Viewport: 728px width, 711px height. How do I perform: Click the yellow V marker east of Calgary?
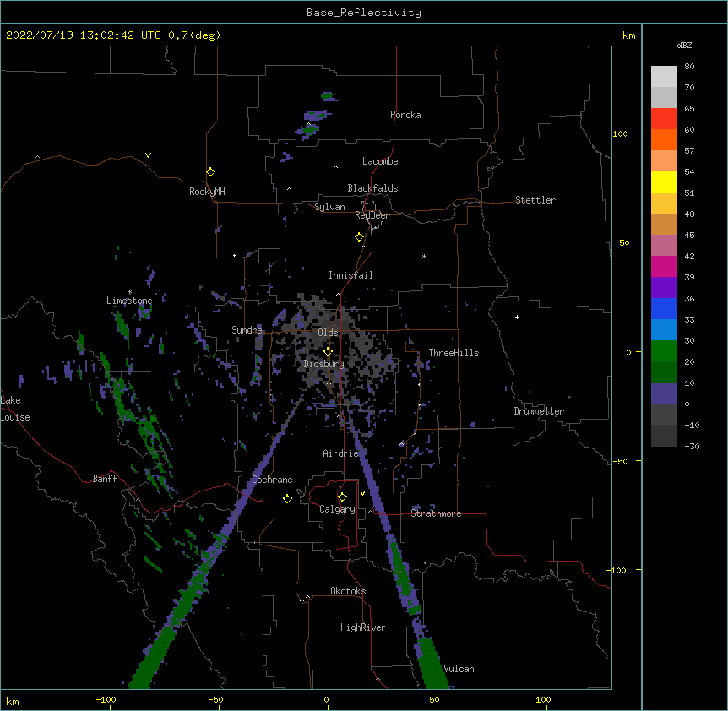point(362,493)
